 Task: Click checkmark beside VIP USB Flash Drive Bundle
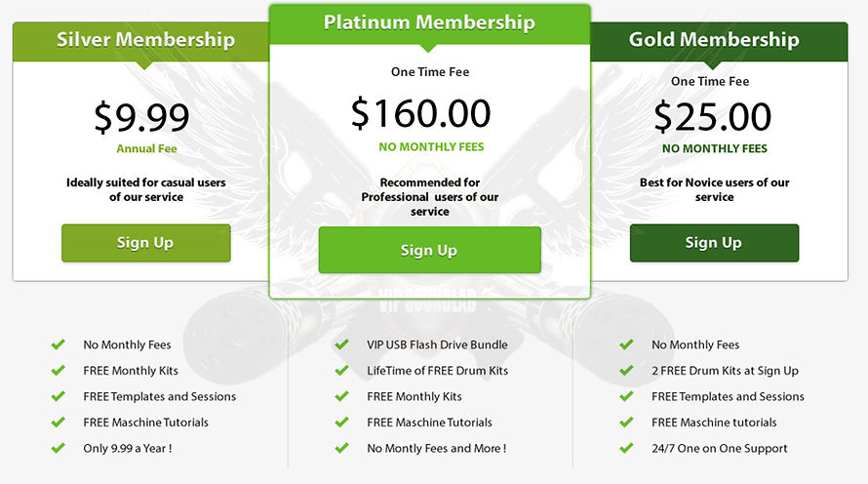(x=341, y=344)
